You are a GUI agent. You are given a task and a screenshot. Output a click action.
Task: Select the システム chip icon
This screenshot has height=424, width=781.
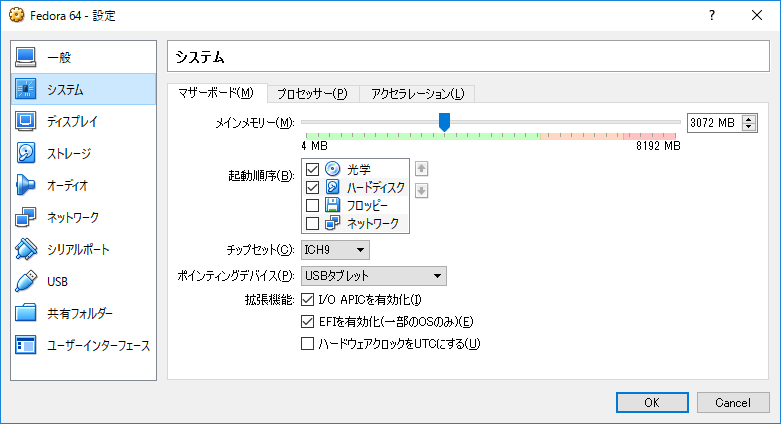click(x=25, y=89)
